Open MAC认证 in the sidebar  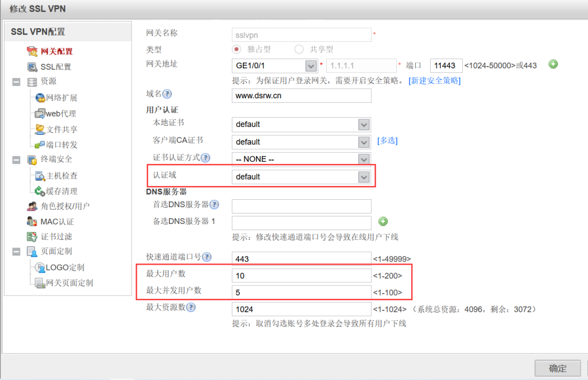point(57,222)
